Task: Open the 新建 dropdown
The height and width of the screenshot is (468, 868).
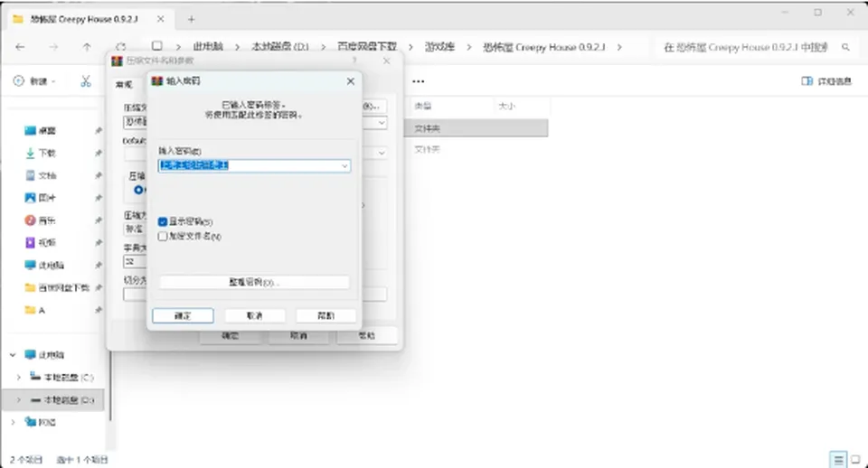Action: click(34, 81)
